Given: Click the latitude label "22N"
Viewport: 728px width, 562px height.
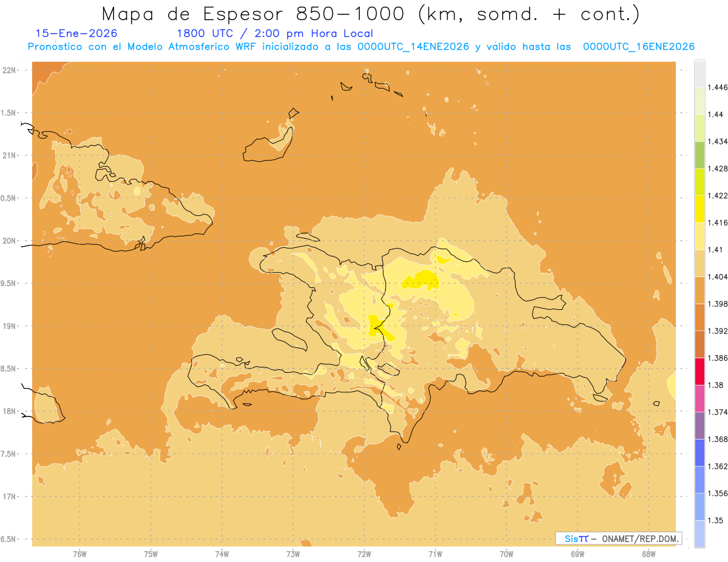Looking at the screenshot, I should [x=9, y=70].
